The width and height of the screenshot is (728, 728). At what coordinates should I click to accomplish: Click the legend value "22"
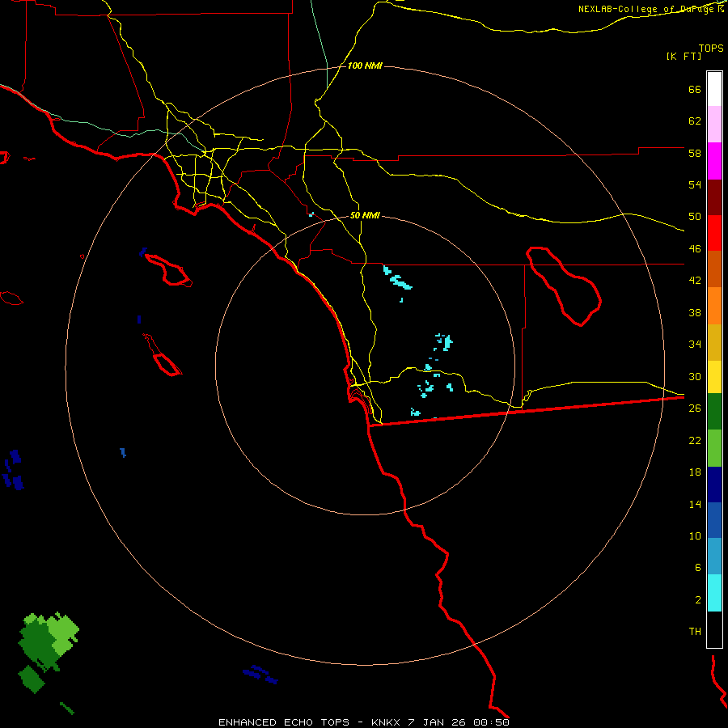coord(695,440)
